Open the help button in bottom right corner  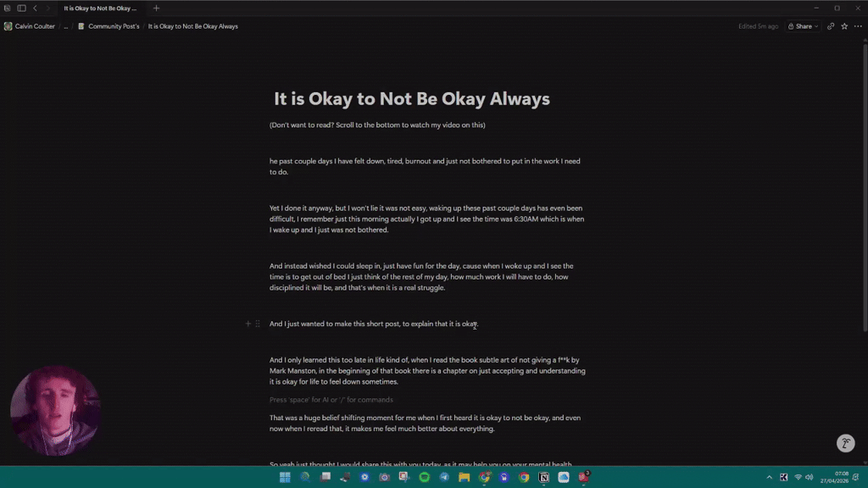[845, 443]
